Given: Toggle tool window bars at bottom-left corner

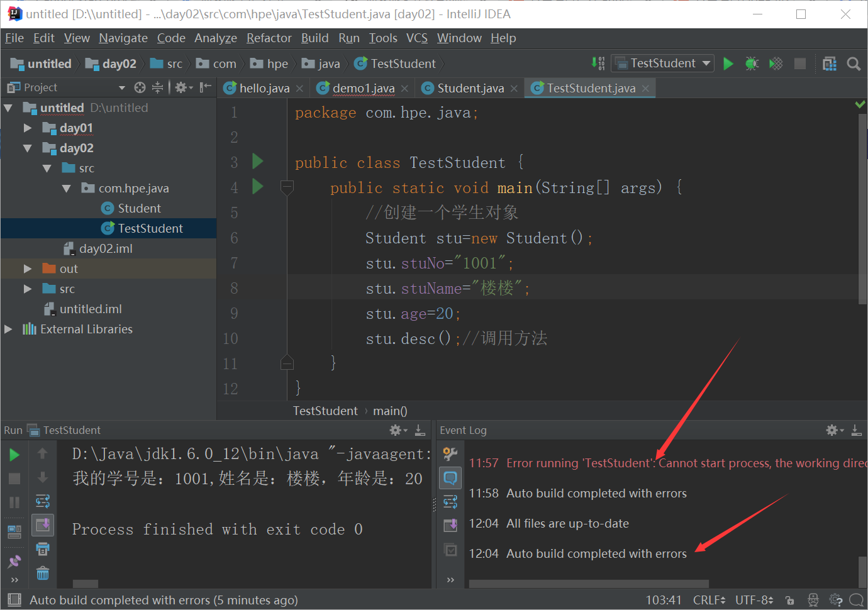Looking at the screenshot, I should coord(14,600).
